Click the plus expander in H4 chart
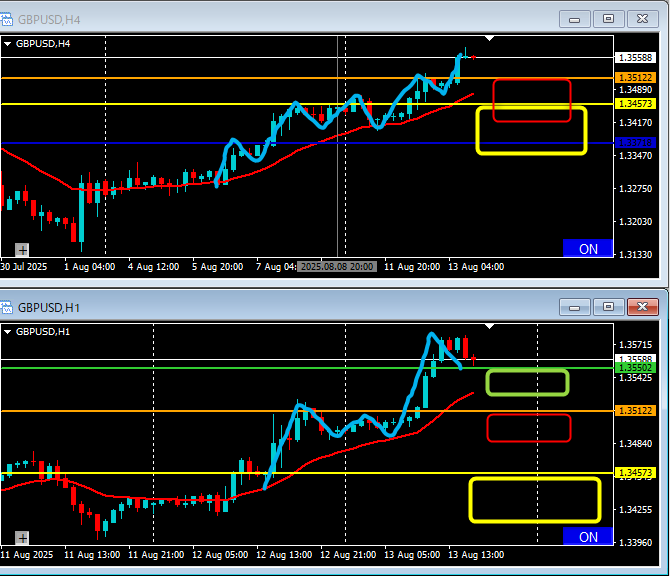 [22, 250]
